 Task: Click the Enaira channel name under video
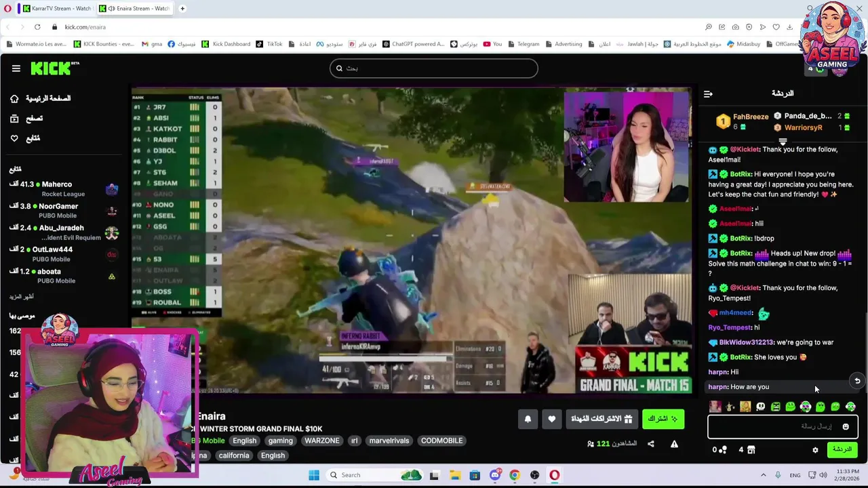[x=212, y=416]
